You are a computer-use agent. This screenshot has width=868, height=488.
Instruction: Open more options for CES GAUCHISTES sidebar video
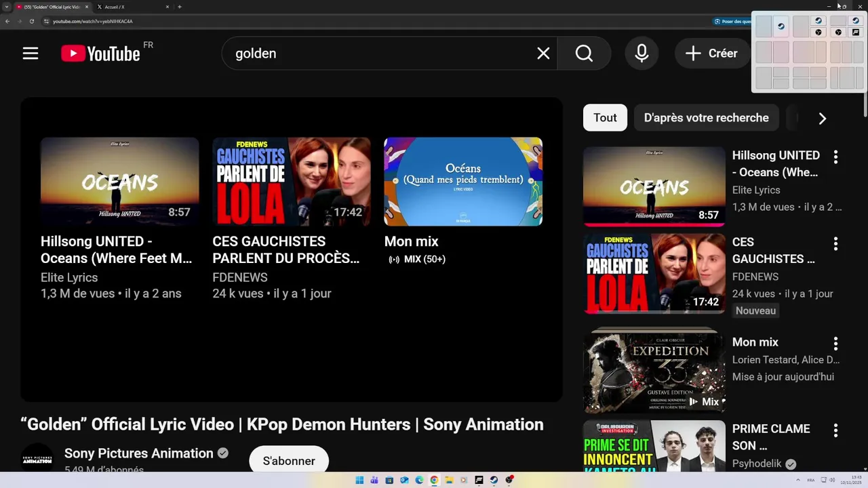835,243
